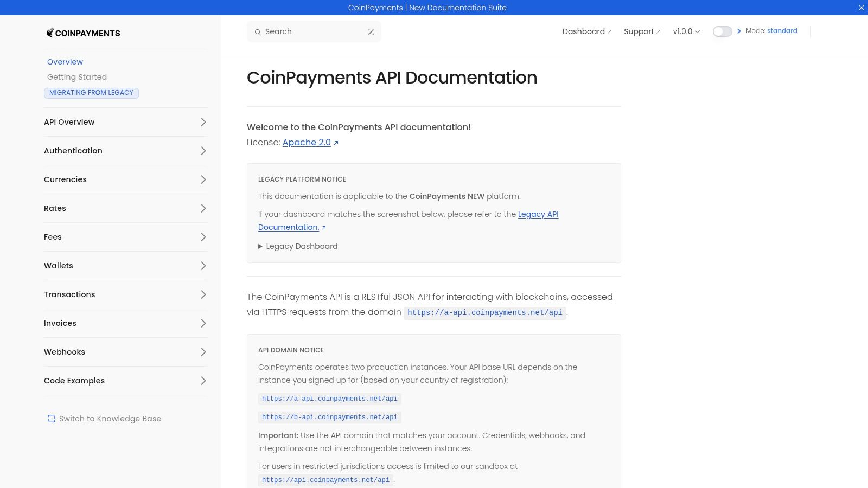The width and height of the screenshot is (868, 488).
Task: Click the standard mode link to change mode
Action: tap(782, 31)
